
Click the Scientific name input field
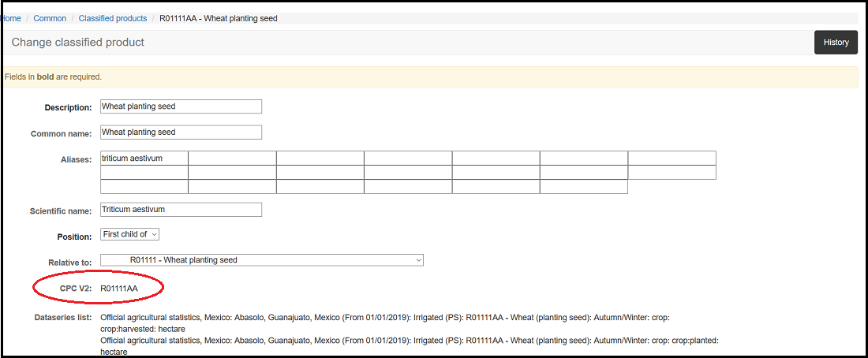[181, 210]
